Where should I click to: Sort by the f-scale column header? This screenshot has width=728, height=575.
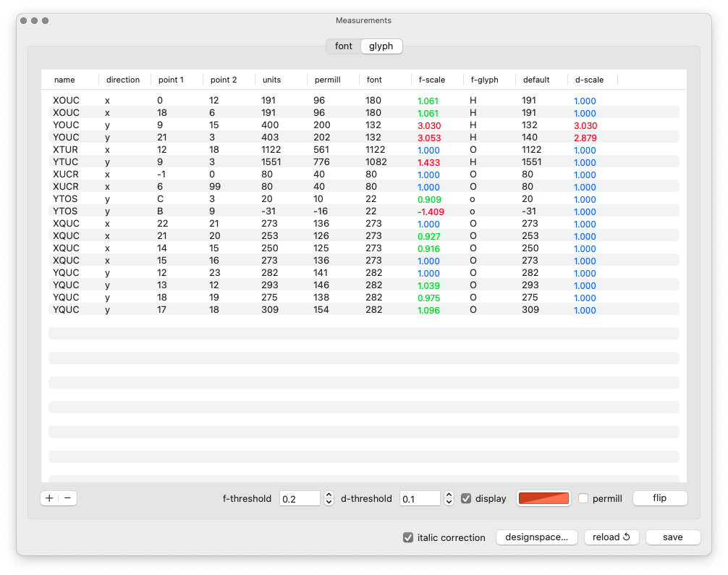pyautogui.click(x=432, y=80)
